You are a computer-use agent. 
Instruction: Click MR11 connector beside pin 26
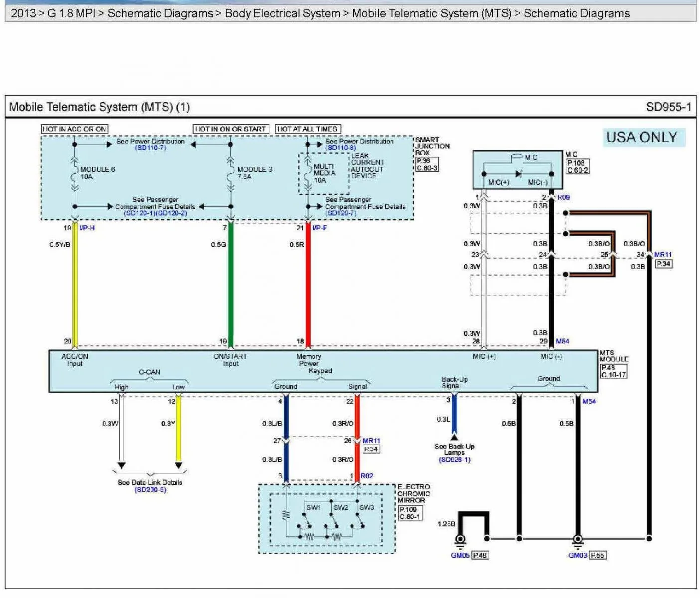(x=371, y=441)
